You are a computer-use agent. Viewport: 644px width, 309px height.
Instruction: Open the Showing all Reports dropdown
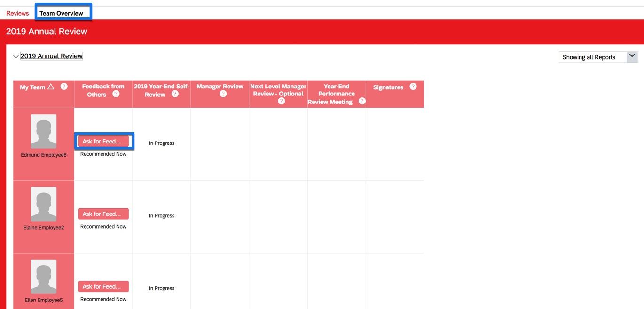(x=592, y=57)
